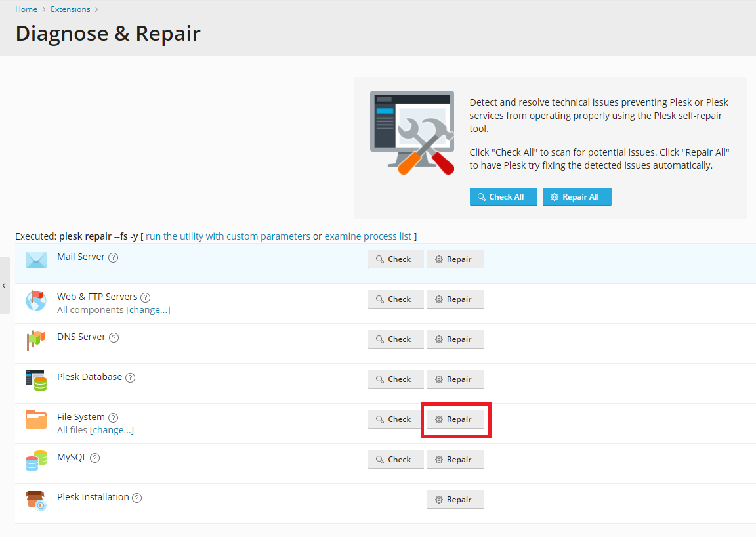Click the Mail Server envelope icon
The height and width of the screenshot is (537, 756).
point(36,260)
